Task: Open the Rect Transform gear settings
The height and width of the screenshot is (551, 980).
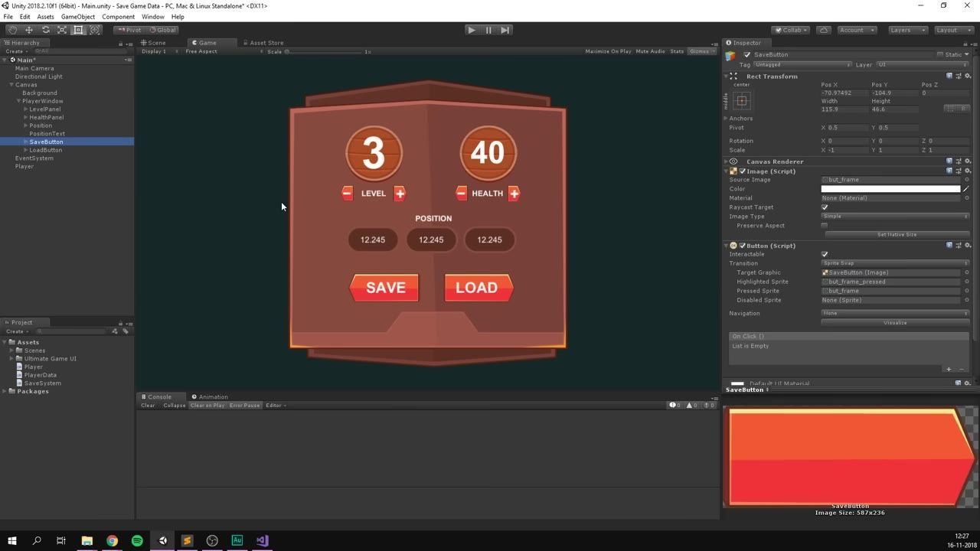Action: point(968,76)
